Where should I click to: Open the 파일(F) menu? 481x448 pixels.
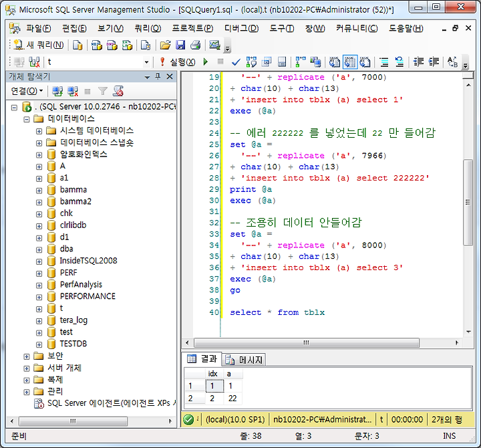[x=39, y=29]
